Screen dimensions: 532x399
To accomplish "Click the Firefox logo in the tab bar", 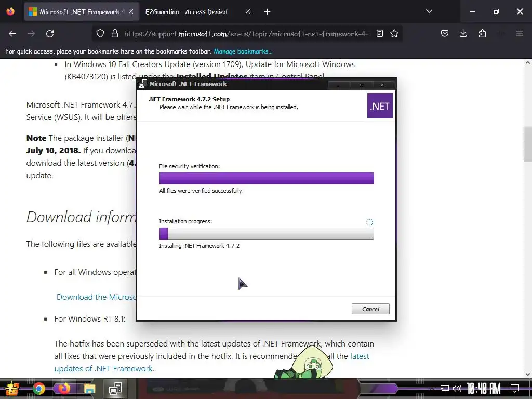I will [x=10, y=12].
